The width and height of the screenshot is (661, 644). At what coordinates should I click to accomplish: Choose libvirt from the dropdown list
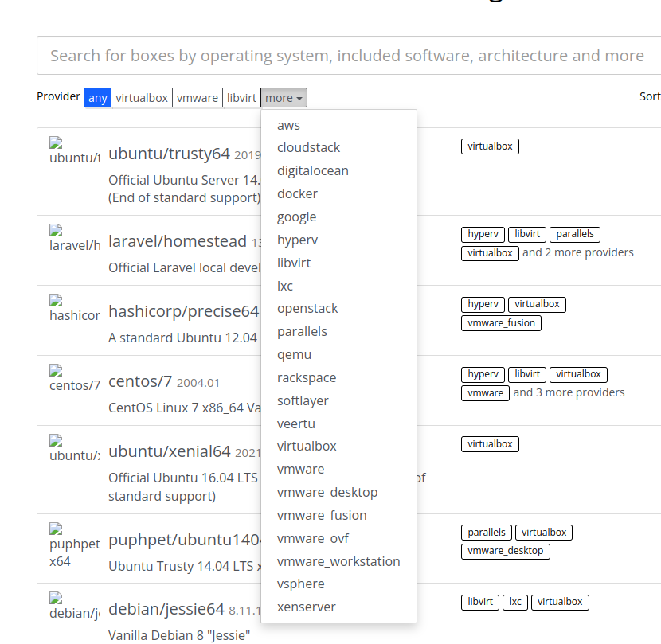click(339, 263)
